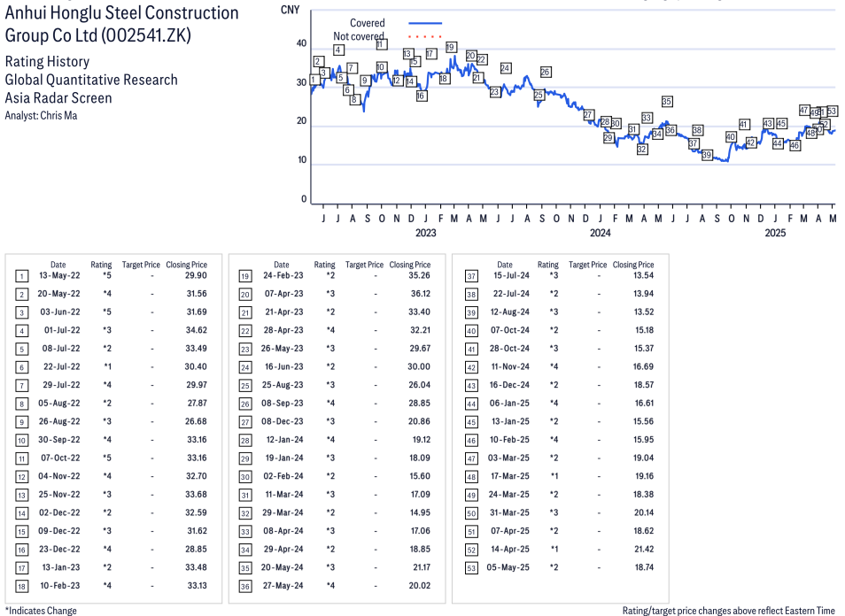Click the date 20-May-24
845x616 pixels.
point(282,567)
